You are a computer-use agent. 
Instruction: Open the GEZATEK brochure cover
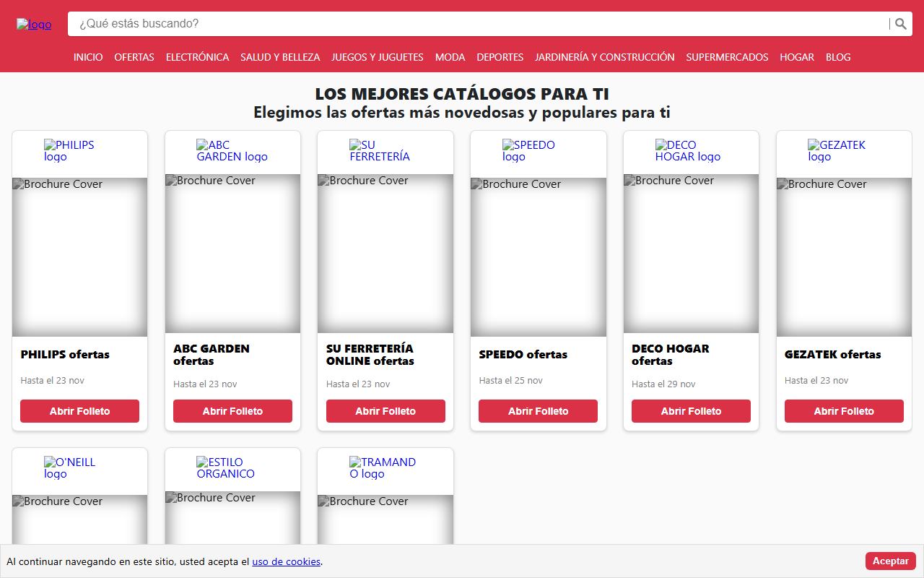coord(844,257)
